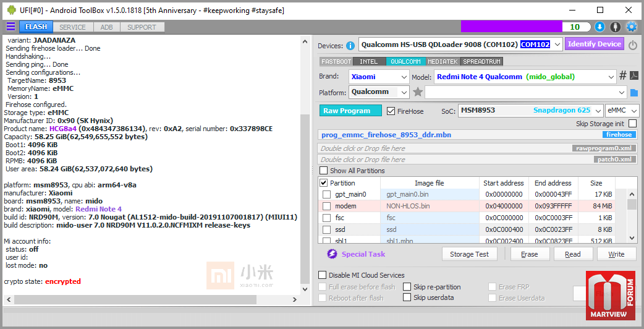
Task: Select the FASTBOOT mode tab
Action: click(336, 62)
